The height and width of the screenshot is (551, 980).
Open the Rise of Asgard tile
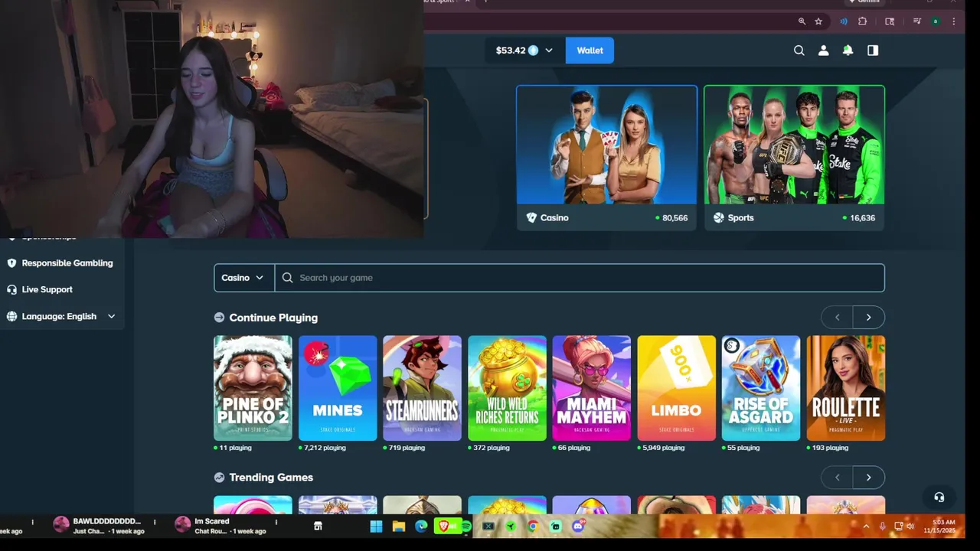pos(760,388)
